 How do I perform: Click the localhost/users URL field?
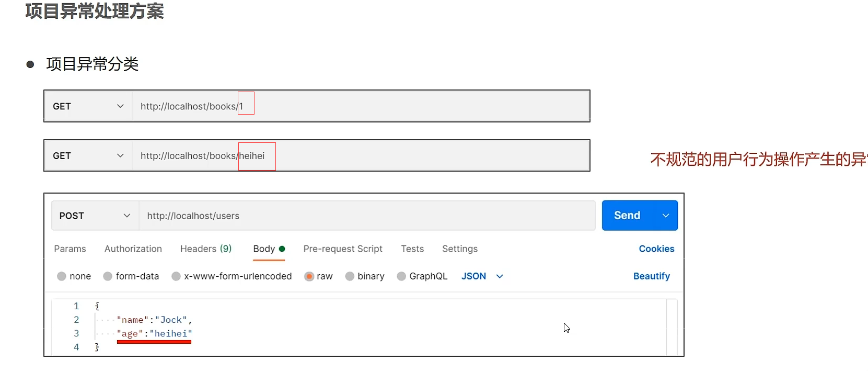coord(366,216)
